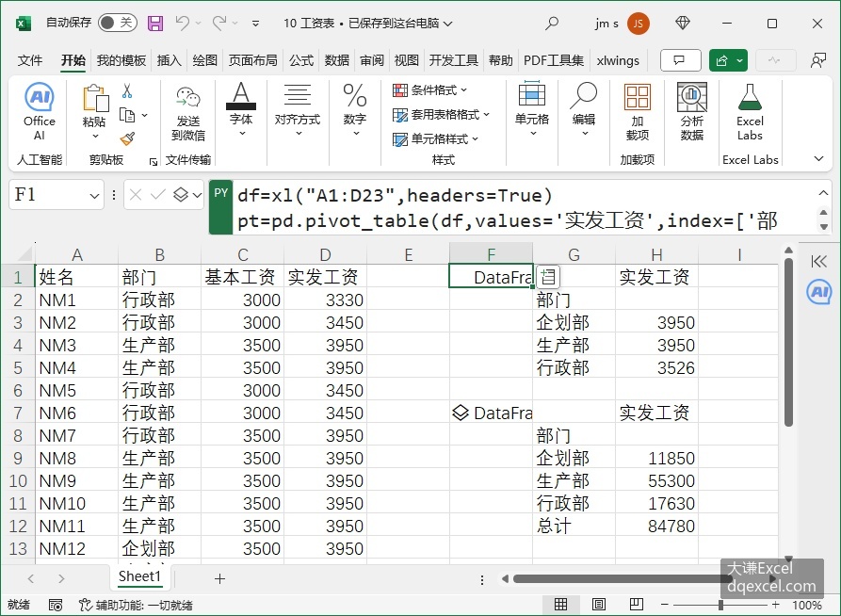Redo the last action

(218, 23)
